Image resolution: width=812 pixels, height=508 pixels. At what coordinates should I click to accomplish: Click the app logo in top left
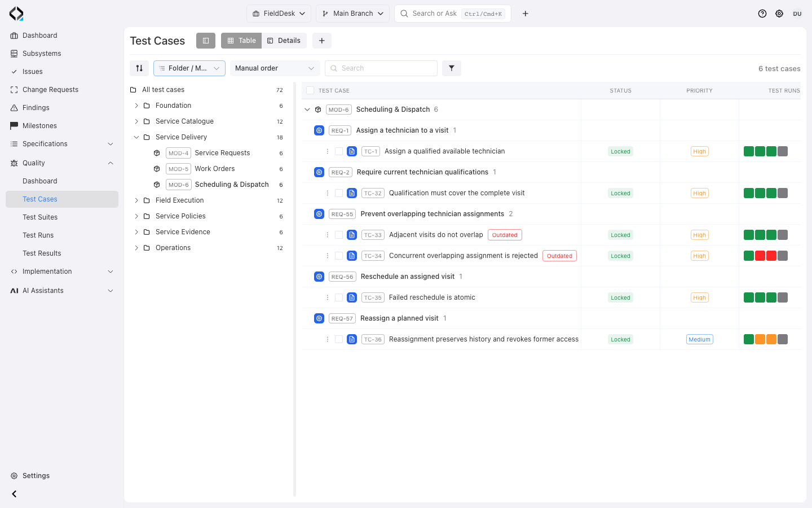pos(16,14)
